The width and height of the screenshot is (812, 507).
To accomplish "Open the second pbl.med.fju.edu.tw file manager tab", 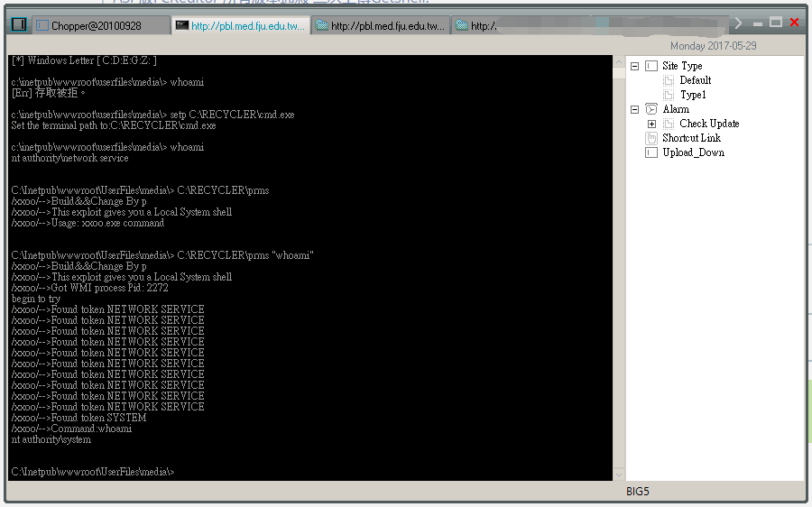I will point(380,25).
